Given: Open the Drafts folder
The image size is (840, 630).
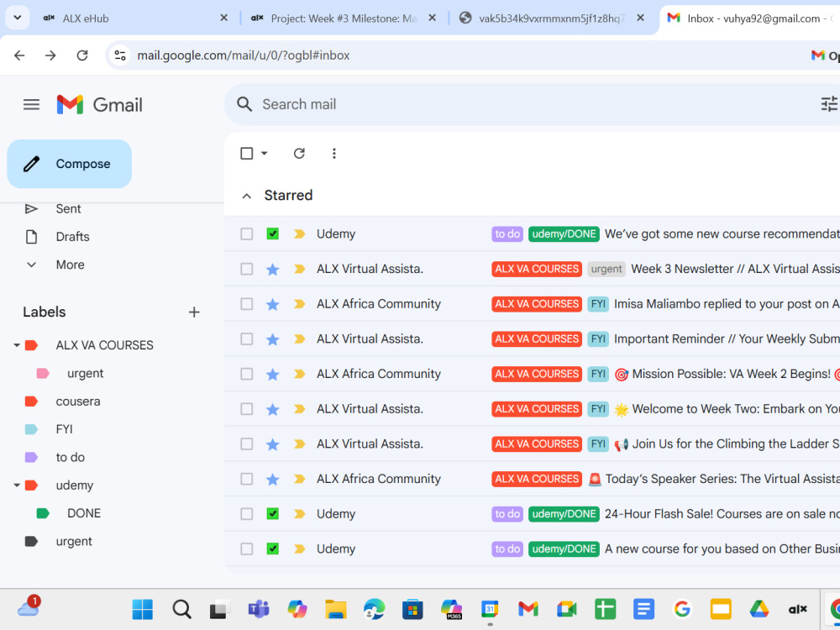Looking at the screenshot, I should point(72,237).
